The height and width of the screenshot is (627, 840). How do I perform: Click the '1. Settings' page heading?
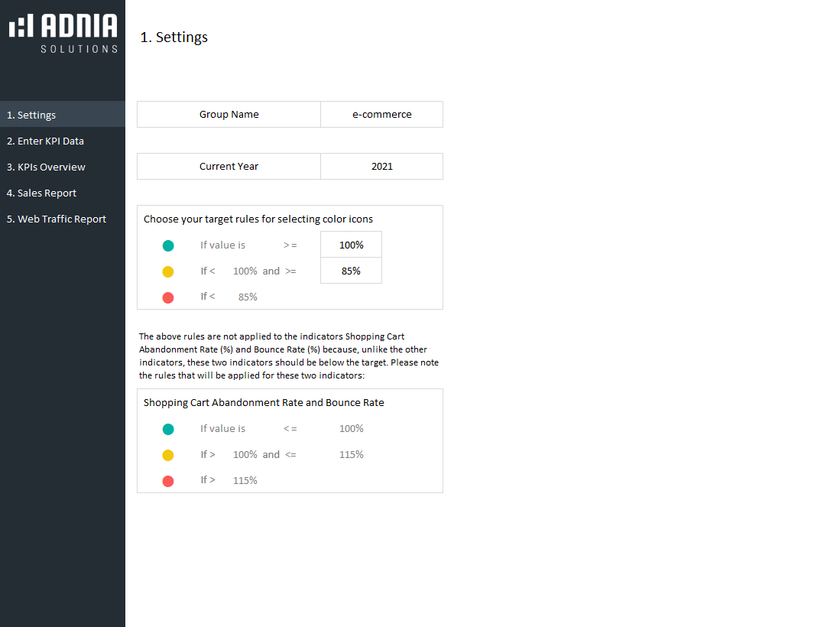[x=174, y=37]
